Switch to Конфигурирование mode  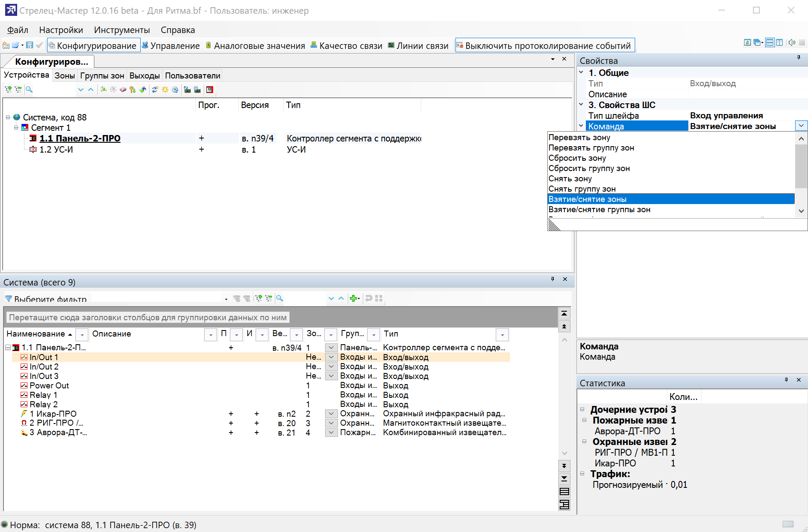click(93, 45)
